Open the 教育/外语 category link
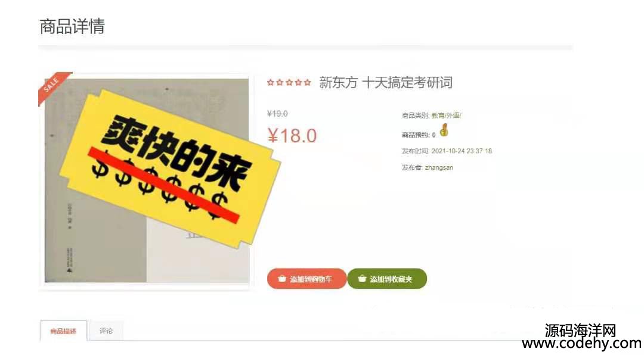644x355 pixels. pos(446,116)
